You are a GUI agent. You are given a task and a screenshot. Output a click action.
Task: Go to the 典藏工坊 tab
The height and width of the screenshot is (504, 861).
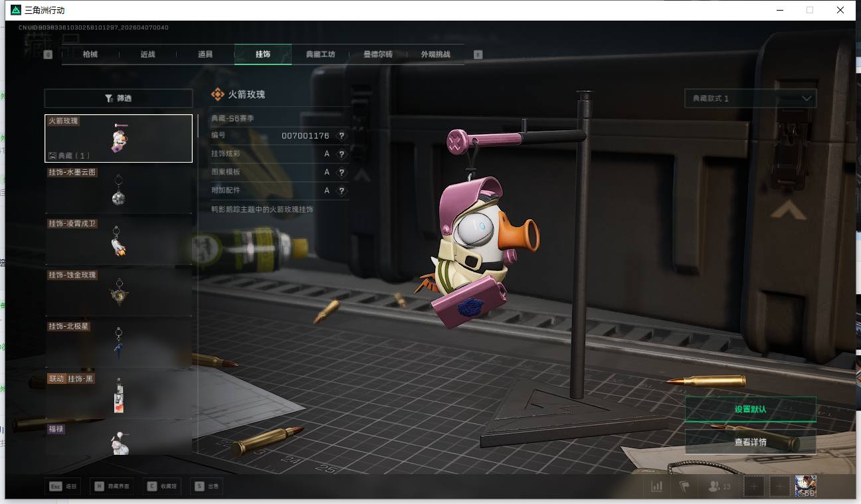coord(320,54)
